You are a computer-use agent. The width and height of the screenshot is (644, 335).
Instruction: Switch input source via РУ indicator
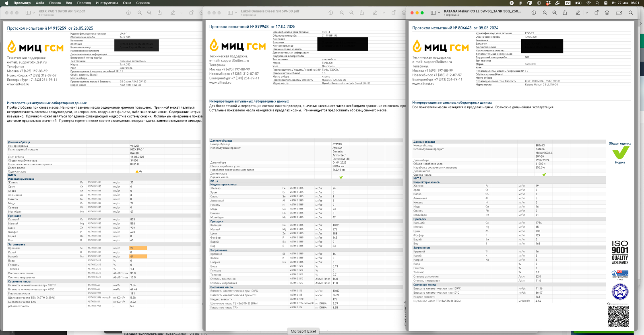[568, 3]
